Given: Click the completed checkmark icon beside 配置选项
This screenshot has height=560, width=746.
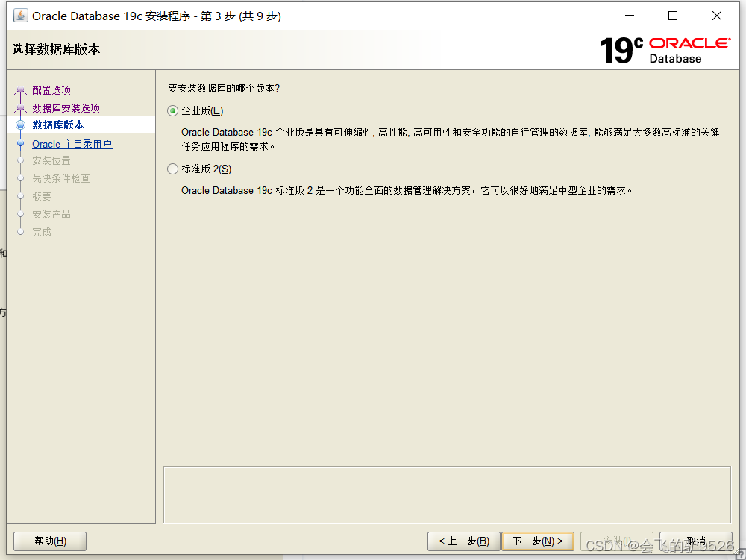Looking at the screenshot, I should (20, 90).
